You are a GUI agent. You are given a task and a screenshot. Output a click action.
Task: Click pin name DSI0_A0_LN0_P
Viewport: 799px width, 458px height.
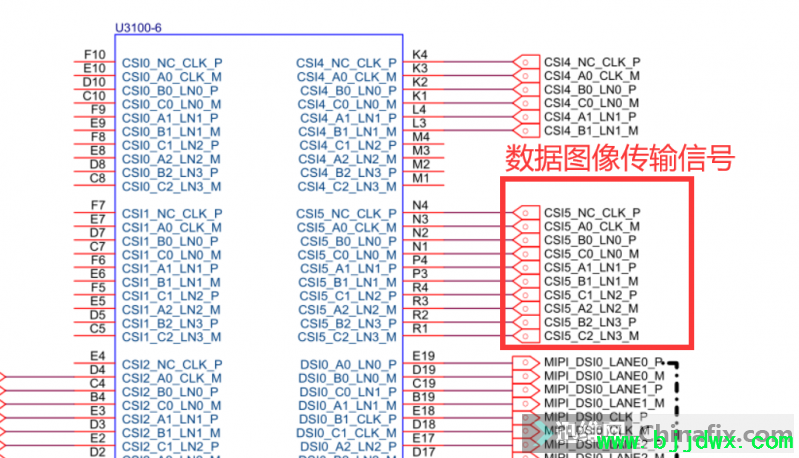(348, 365)
